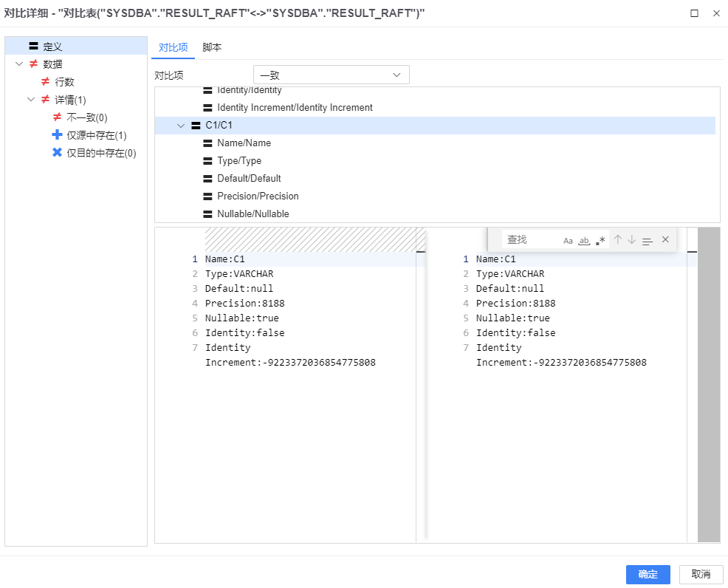Select 仅源中存在(1) tree item

point(97,135)
